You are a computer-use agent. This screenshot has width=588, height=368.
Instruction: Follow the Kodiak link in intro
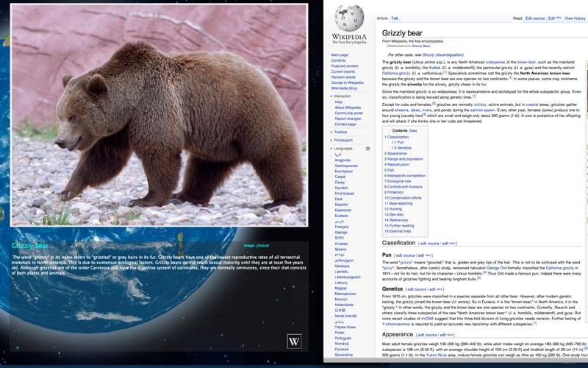pos(434,68)
